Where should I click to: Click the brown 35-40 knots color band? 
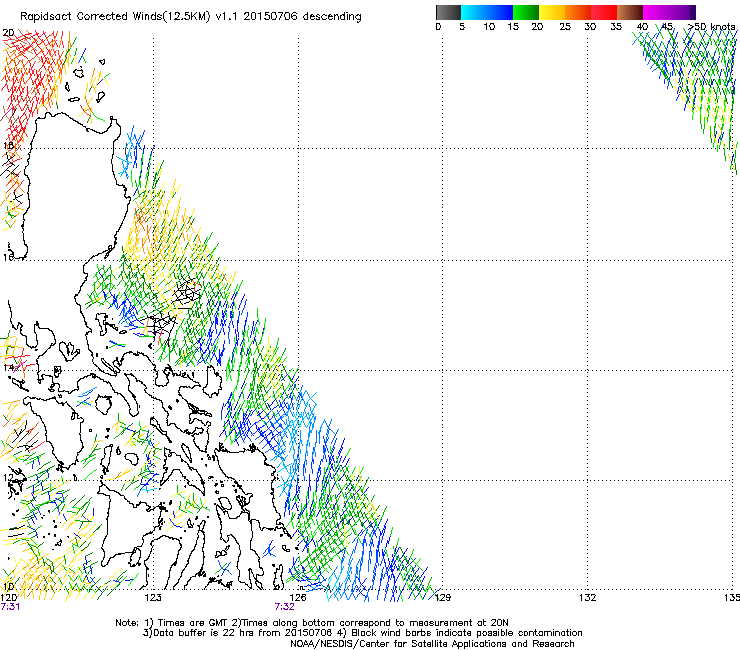pyautogui.click(x=630, y=12)
